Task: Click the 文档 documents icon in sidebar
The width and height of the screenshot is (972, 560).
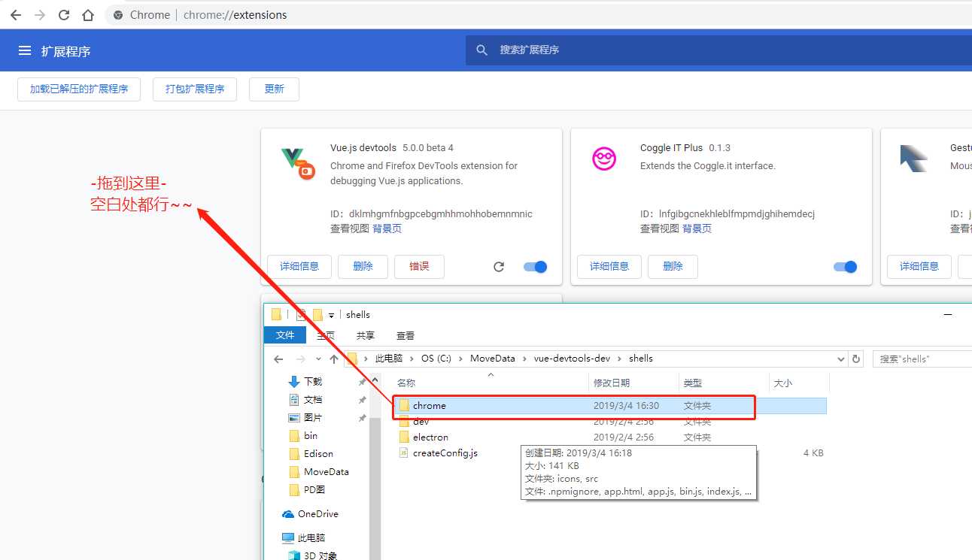Action: click(294, 400)
